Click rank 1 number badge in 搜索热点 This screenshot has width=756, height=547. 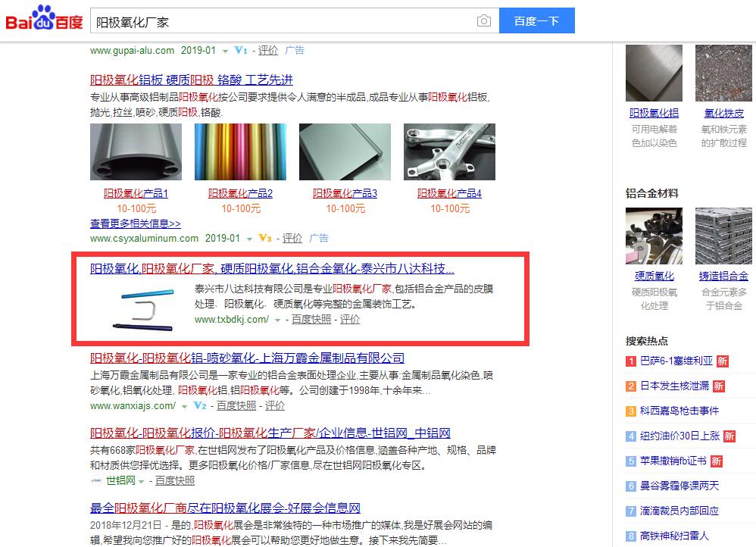click(631, 361)
